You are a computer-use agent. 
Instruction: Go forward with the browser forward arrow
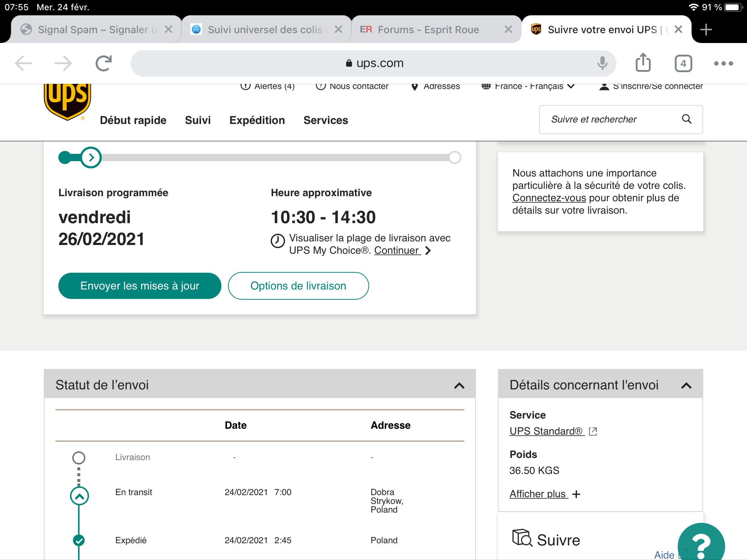[x=63, y=63]
